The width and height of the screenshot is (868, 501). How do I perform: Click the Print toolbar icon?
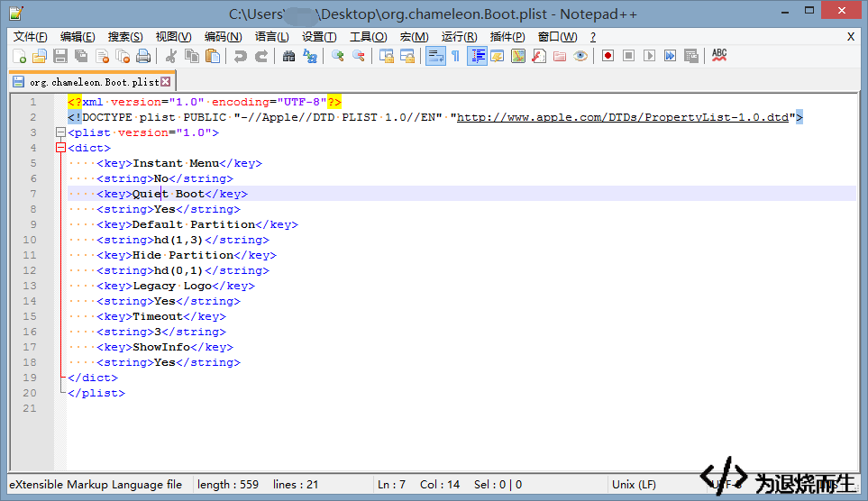[143, 56]
